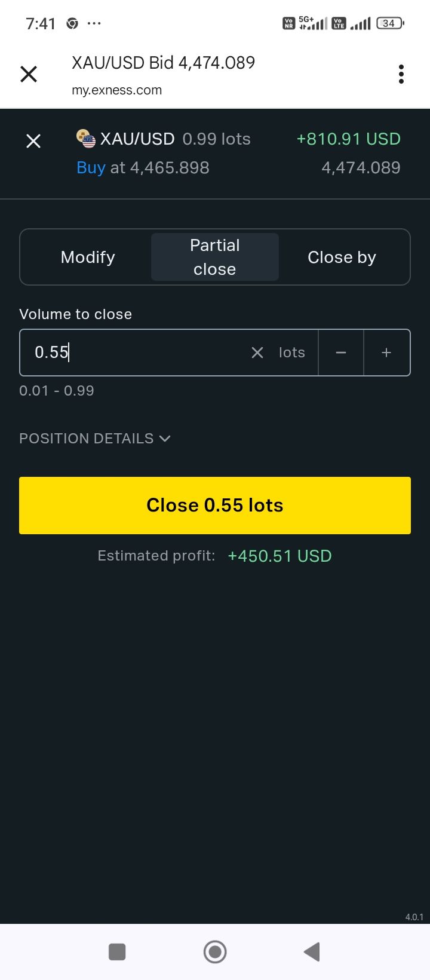Viewport: 430px width, 980px height.
Task: Tap the battery indicator in status bar
Action: [390, 23]
